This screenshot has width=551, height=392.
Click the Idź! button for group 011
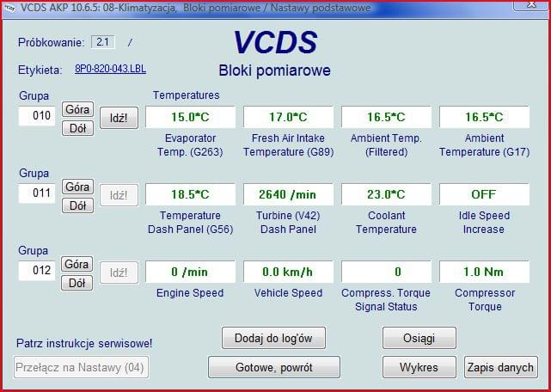119,195
